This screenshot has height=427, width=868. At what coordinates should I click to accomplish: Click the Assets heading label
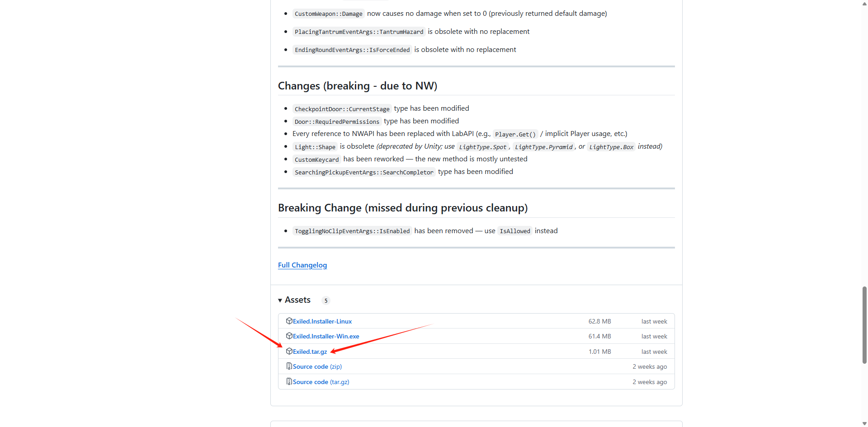pos(297,300)
